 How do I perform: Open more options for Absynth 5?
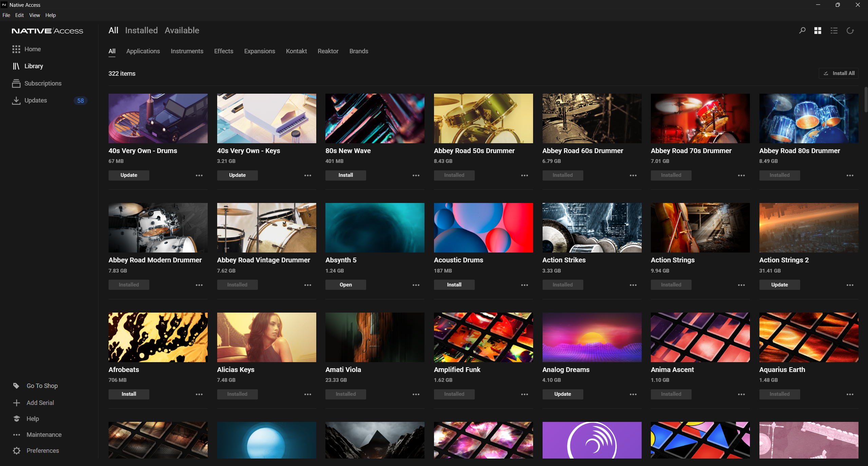point(416,285)
